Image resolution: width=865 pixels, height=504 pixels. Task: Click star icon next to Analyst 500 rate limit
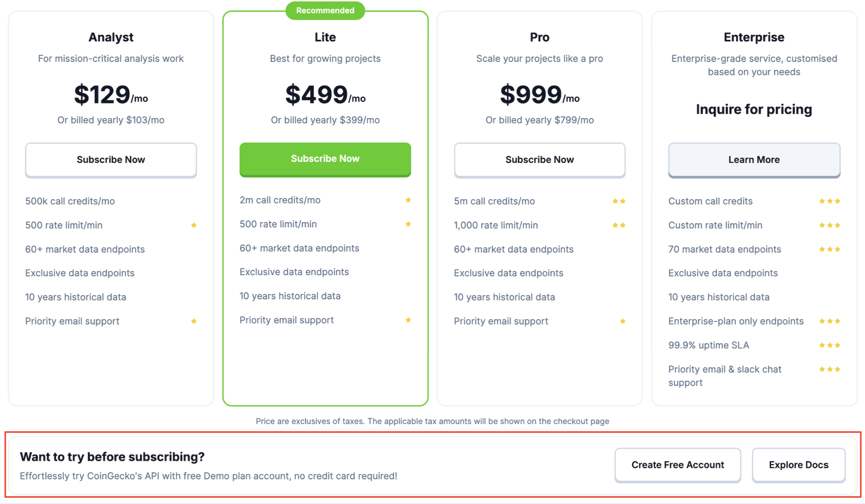coord(194,225)
